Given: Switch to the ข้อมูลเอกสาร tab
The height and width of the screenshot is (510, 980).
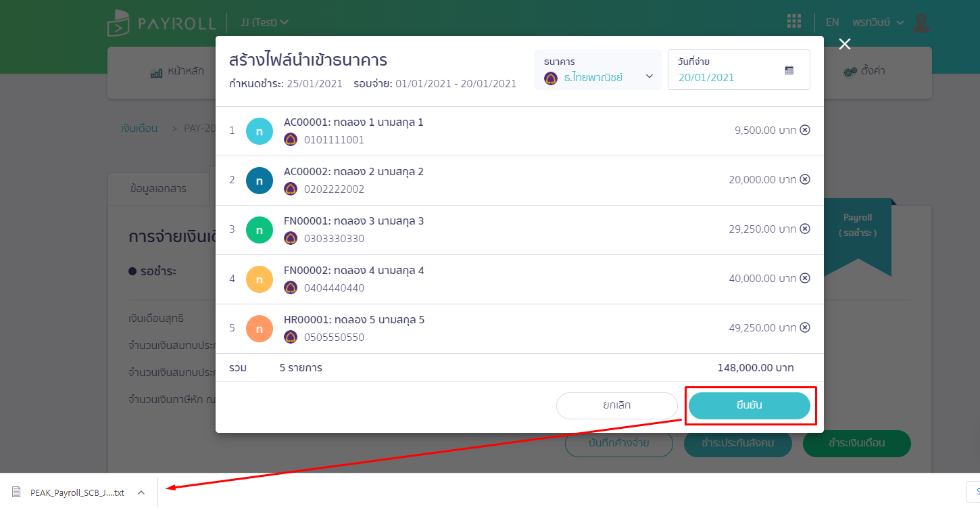Looking at the screenshot, I should pyautogui.click(x=158, y=189).
